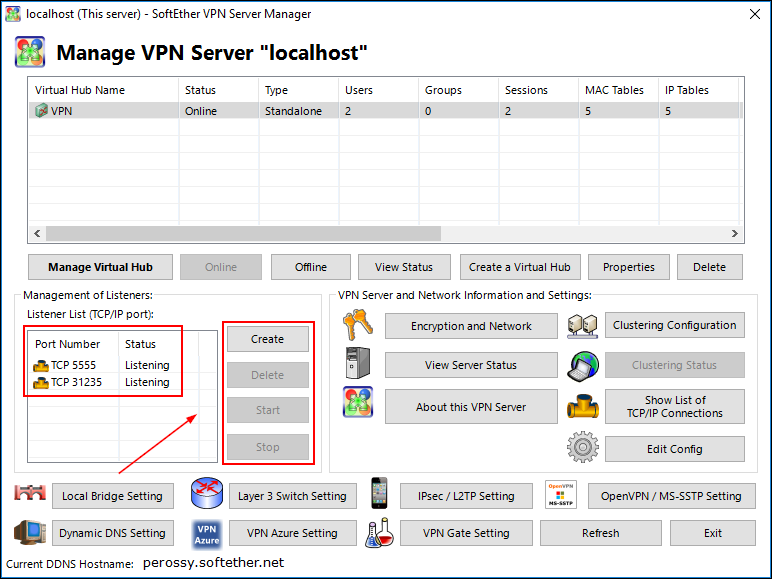Open Clustering Configuration
Image resolution: width=772 pixels, height=579 pixels.
675,325
